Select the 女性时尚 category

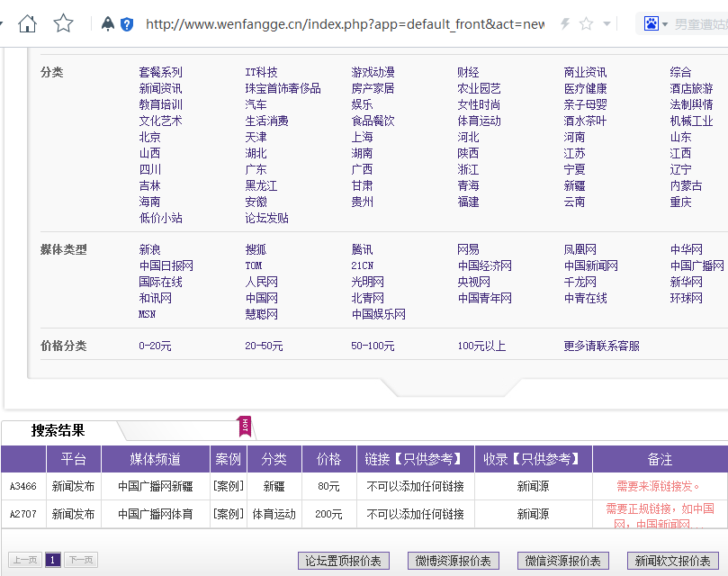coord(479,105)
